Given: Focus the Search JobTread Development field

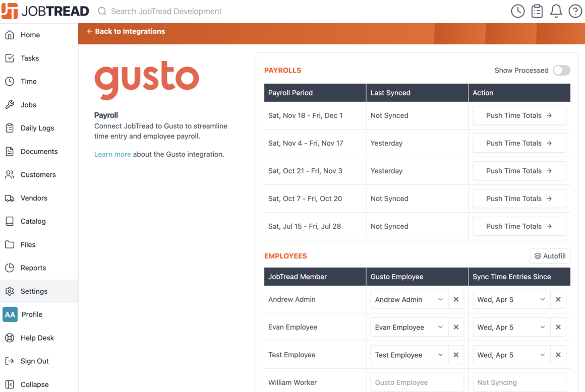Looking at the screenshot, I should click(x=166, y=11).
